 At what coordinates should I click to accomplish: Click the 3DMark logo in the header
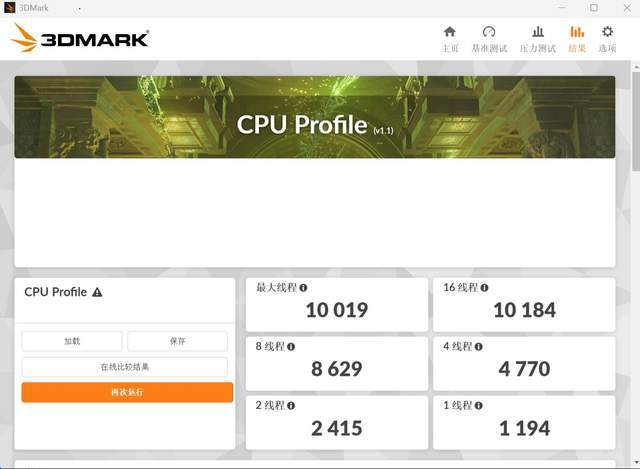[x=80, y=38]
